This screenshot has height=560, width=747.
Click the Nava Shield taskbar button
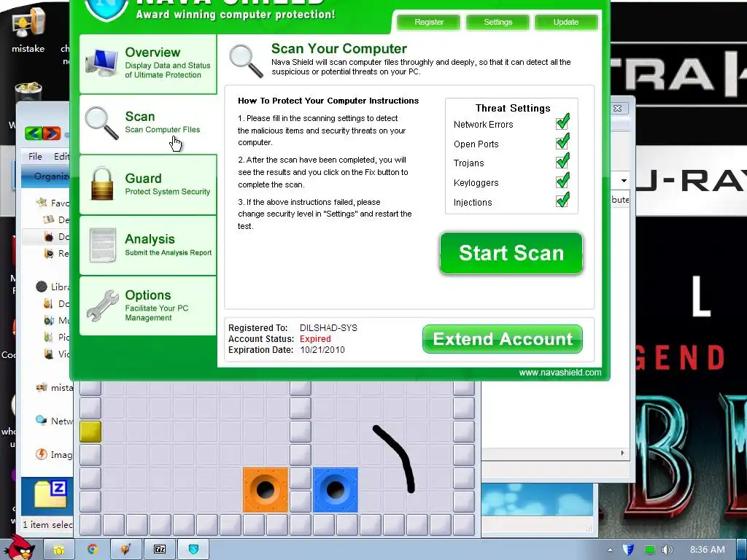click(193, 550)
